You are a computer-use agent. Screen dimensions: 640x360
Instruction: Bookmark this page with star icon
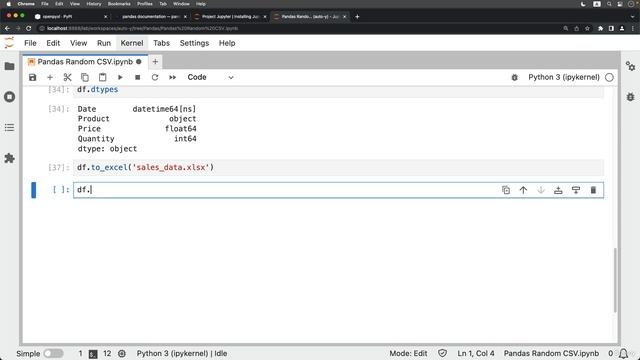[587, 28]
